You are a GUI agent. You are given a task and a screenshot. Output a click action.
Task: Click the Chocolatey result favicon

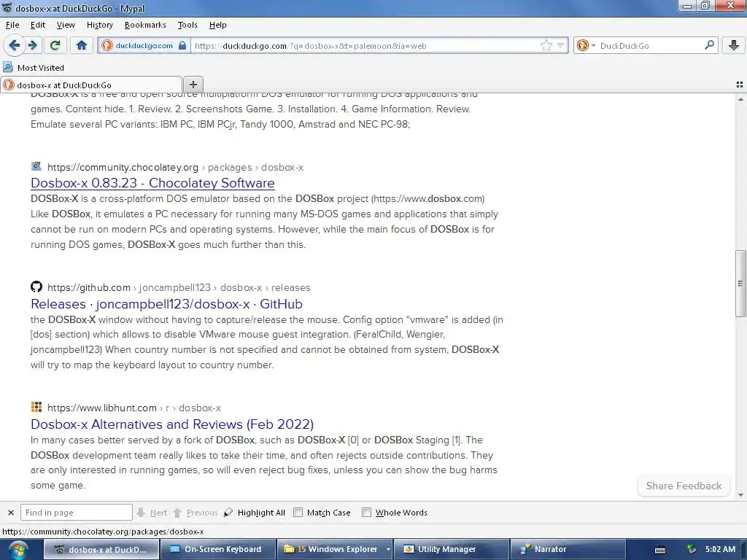pyautogui.click(x=36, y=166)
